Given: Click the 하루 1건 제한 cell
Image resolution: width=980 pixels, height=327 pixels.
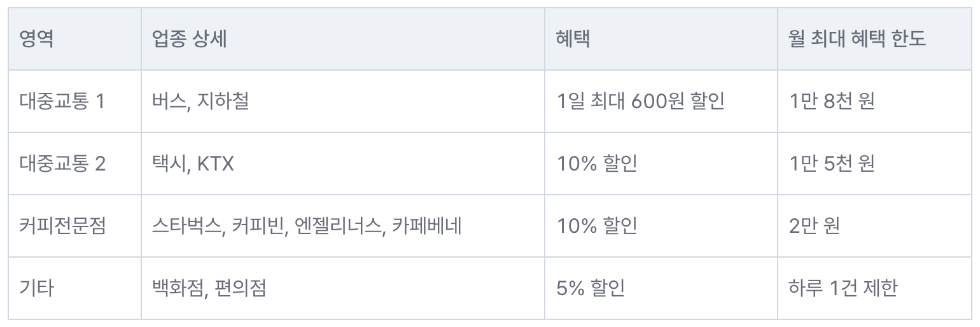Looking at the screenshot, I should coord(875,288).
